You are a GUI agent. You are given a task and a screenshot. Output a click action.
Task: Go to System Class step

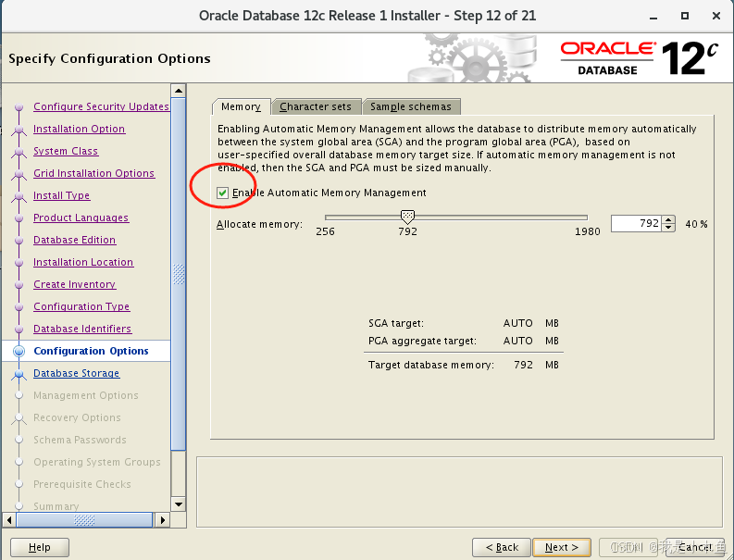coord(66,151)
